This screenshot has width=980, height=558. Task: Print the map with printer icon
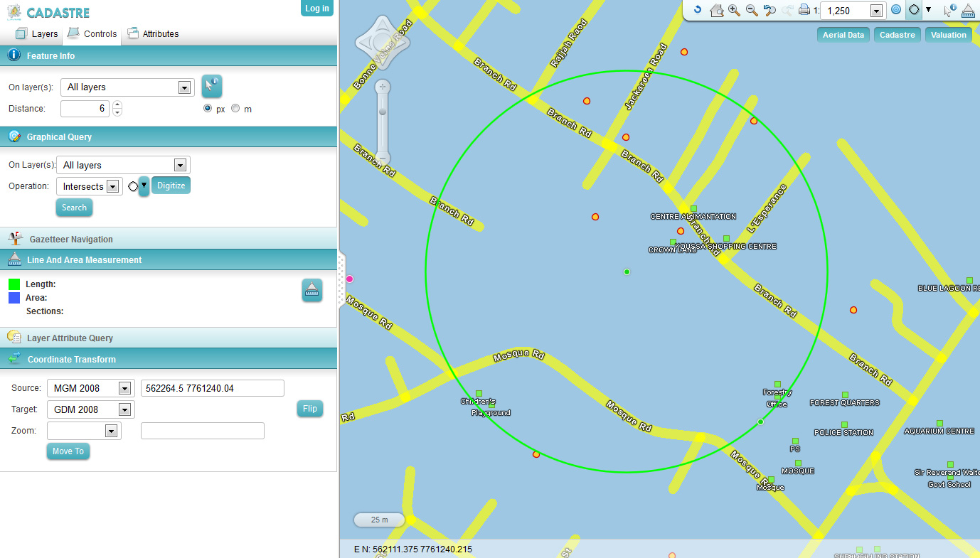pyautogui.click(x=804, y=10)
